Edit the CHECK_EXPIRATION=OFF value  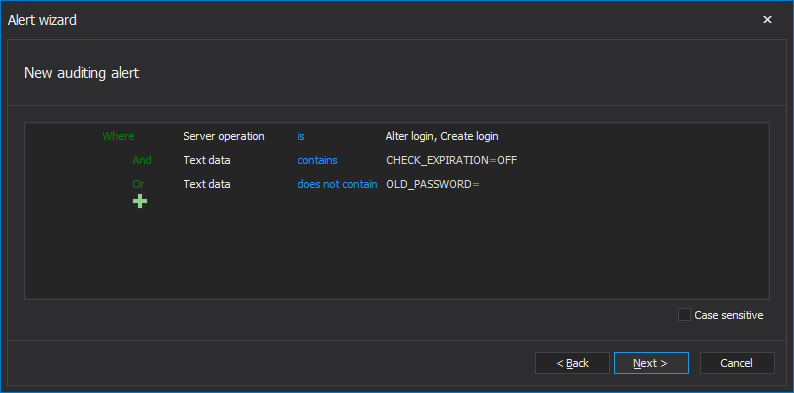pyautogui.click(x=452, y=161)
